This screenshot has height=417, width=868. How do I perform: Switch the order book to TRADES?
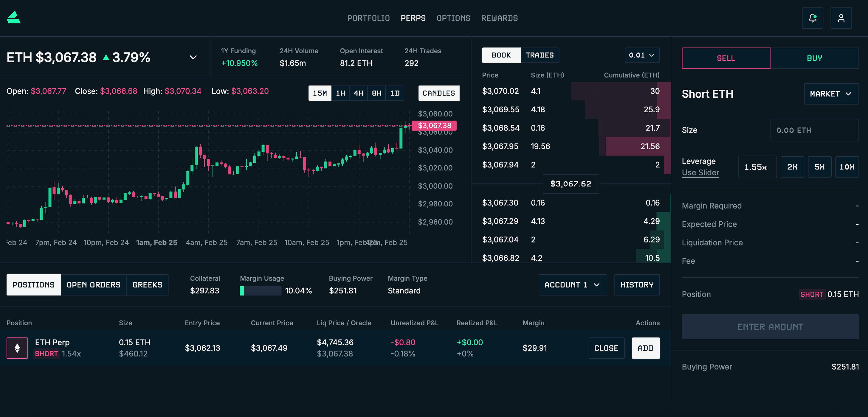pyautogui.click(x=540, y=55)
